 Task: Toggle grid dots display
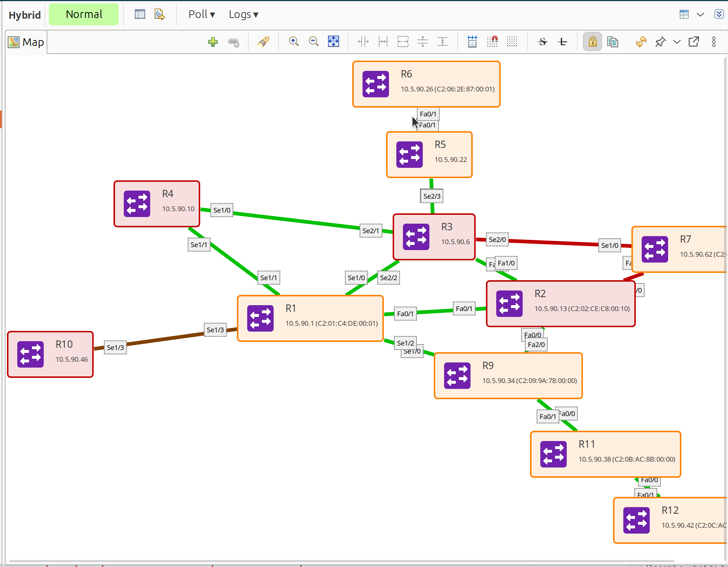coord(512,41)
